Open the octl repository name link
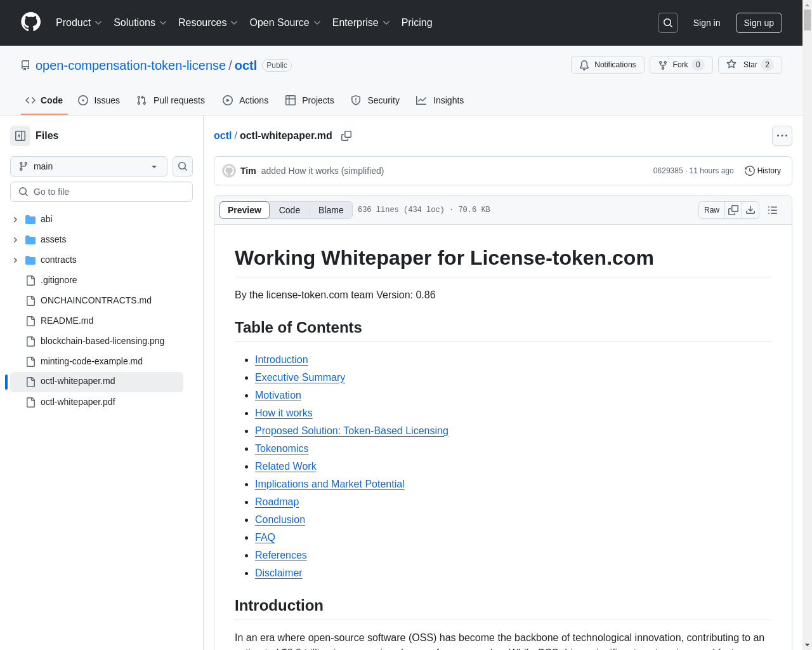The height and width of the screenshot is (650, 812). pos(246,65)
